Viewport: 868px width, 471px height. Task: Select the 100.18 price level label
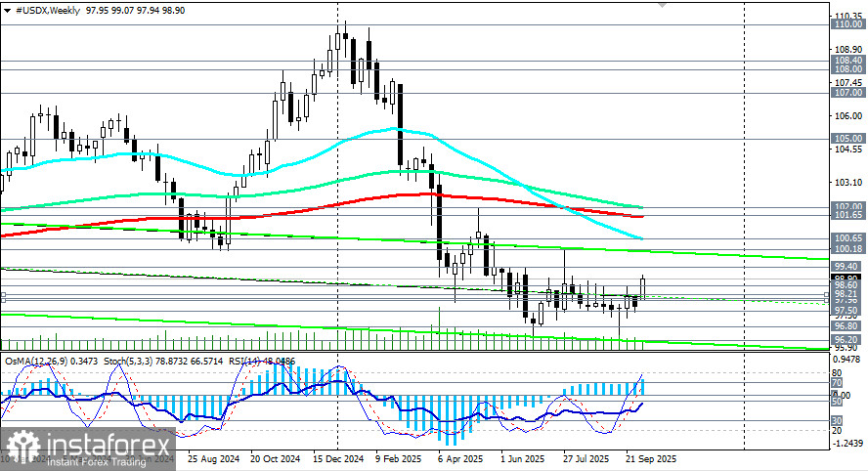(848, 249)
